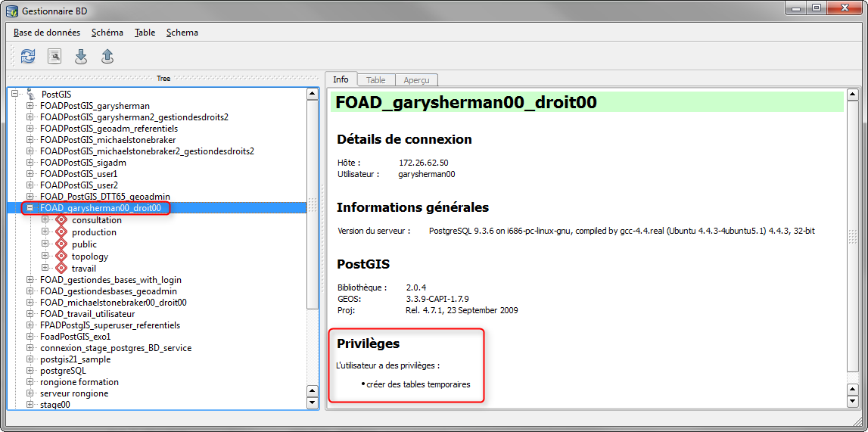Open the Base de données menu

click(47, 33)
